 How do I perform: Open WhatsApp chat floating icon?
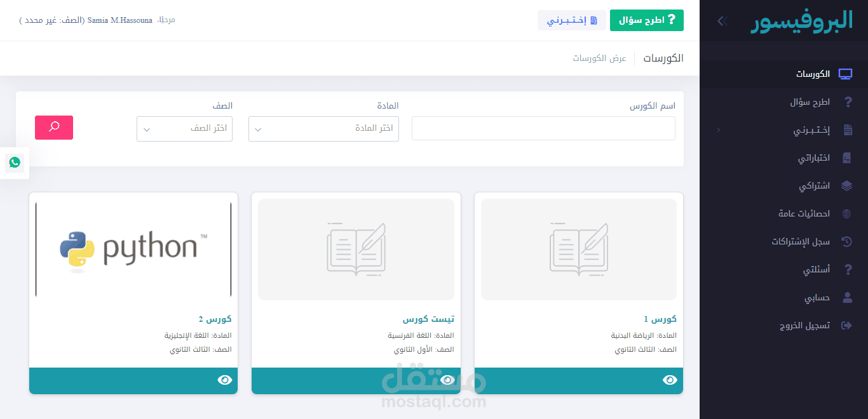point(15,163)
